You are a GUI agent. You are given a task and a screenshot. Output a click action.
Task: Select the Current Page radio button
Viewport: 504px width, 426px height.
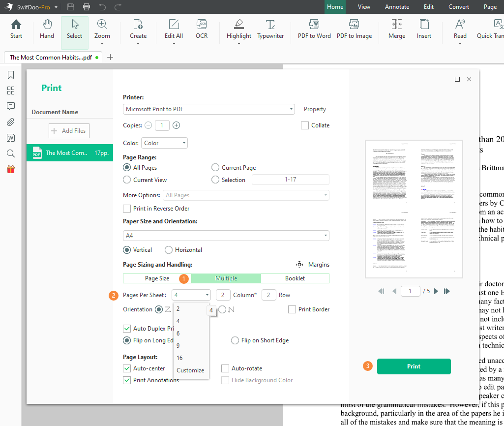(215, 167)
